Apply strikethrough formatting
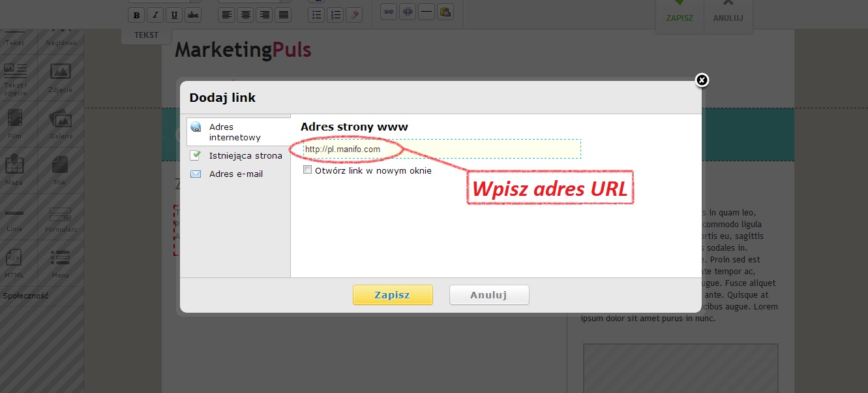This screenshot has height=393, width=868. coord(193,15)
